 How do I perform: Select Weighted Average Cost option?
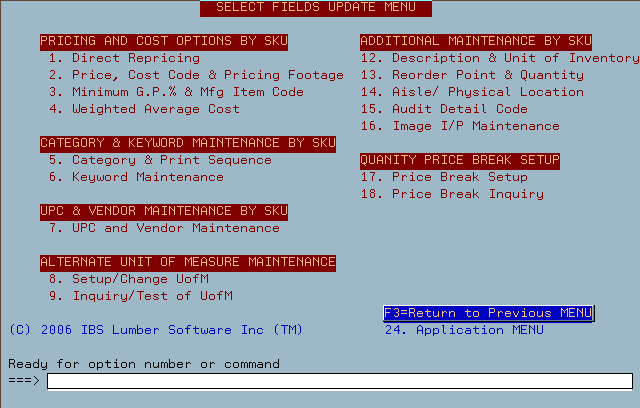[144, 109]
